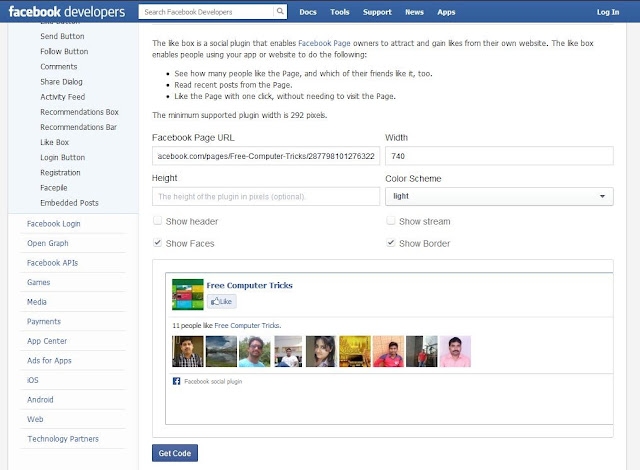640x470 pixels.
Task: Open the Support menu
Action: click(377, 12)
